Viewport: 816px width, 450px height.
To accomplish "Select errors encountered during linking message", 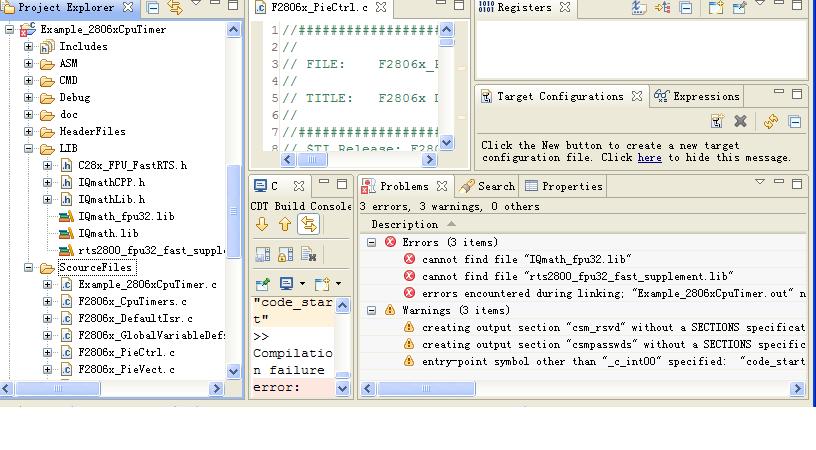I will click(x=613, y=293).
